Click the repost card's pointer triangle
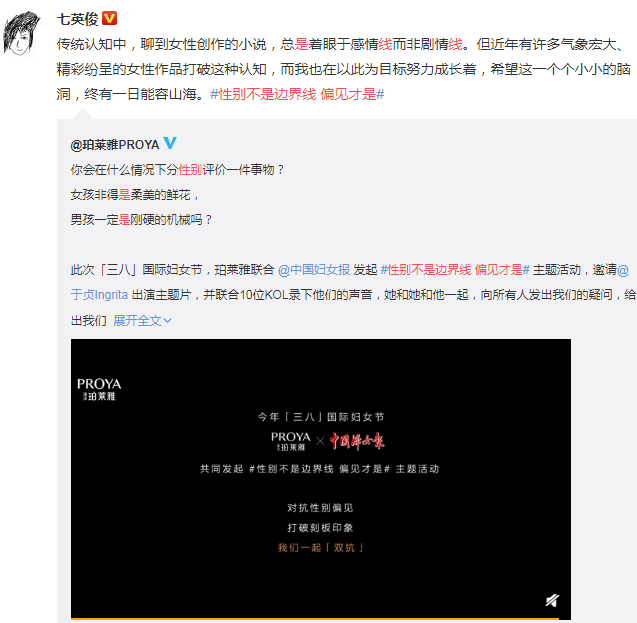 [x=82, y=114]
